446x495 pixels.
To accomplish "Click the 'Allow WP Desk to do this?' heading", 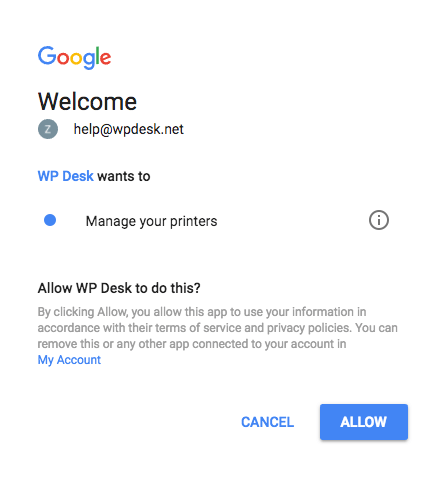I will click(119, 288).
